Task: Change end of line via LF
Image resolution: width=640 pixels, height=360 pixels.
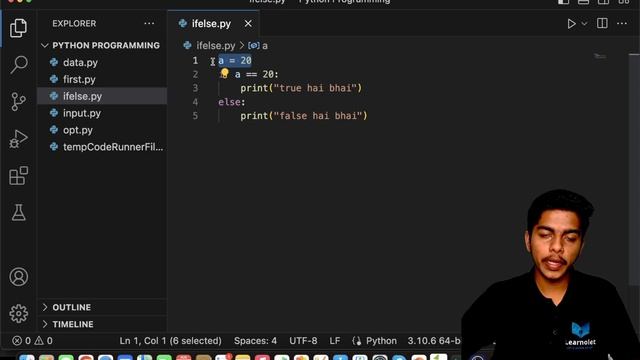Action: click(335, 340)
